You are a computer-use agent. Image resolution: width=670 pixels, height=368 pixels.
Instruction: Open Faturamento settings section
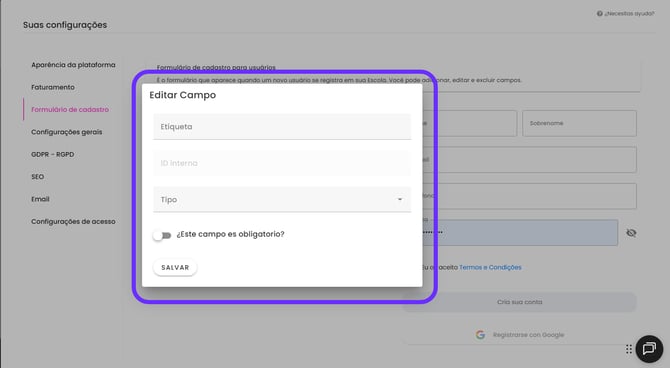tap(53, 87)
